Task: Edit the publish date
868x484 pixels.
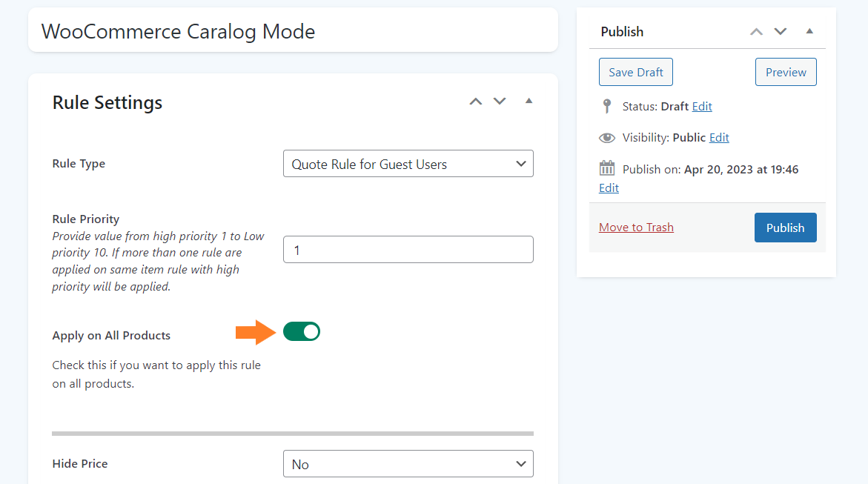Action: point(609,188)
